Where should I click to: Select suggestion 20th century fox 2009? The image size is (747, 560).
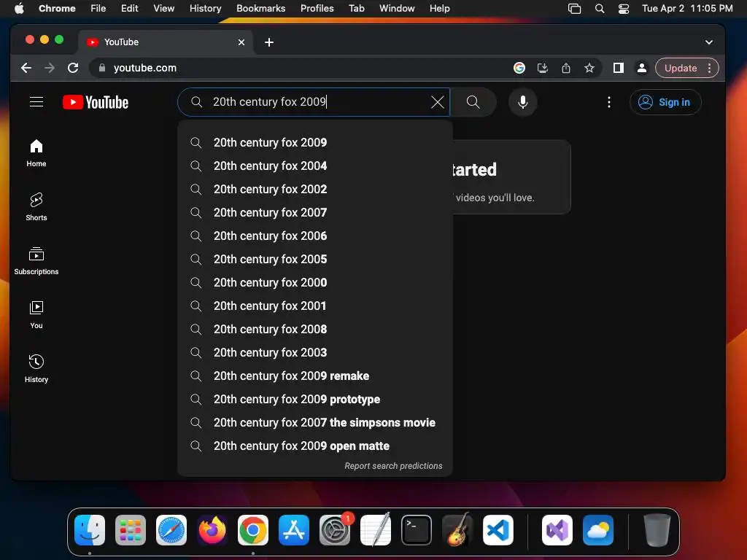coord(314,142)
